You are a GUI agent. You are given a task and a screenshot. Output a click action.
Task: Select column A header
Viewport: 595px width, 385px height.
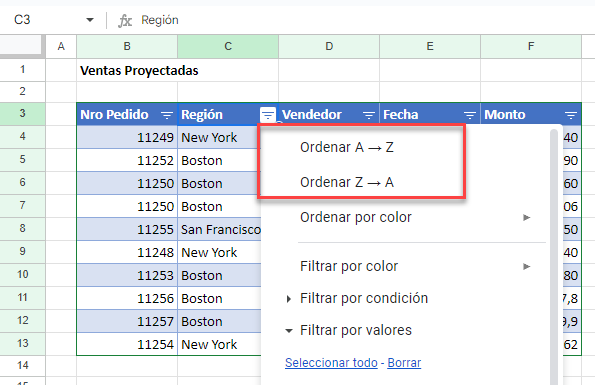(61, 47)
